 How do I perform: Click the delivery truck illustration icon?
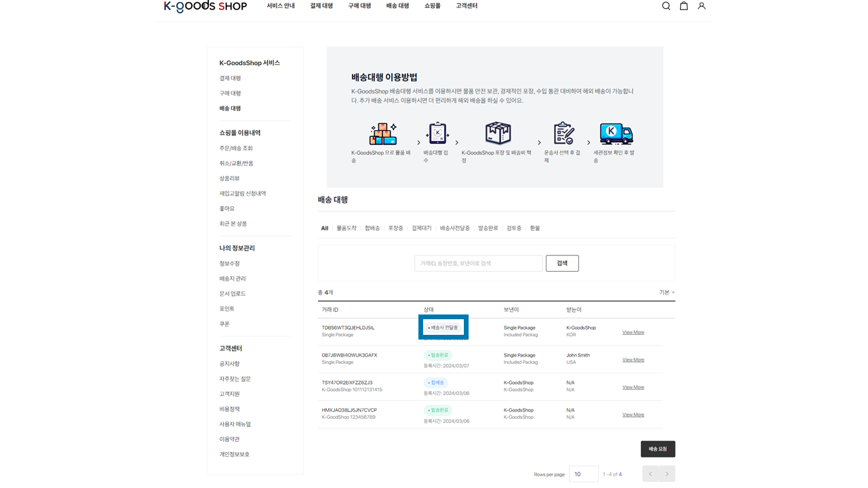tap(616, 134)
